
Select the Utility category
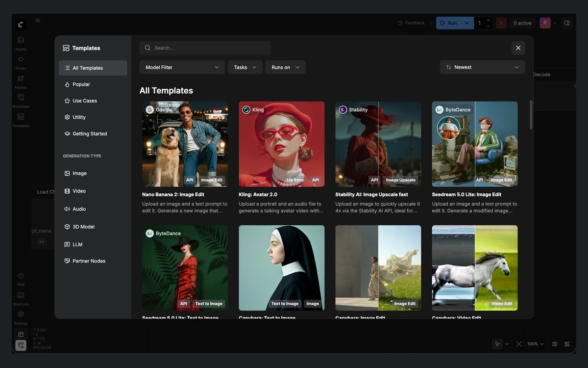93,117
